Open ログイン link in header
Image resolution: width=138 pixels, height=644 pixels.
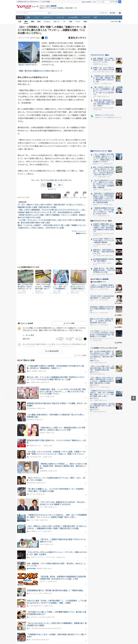point(42,8)
